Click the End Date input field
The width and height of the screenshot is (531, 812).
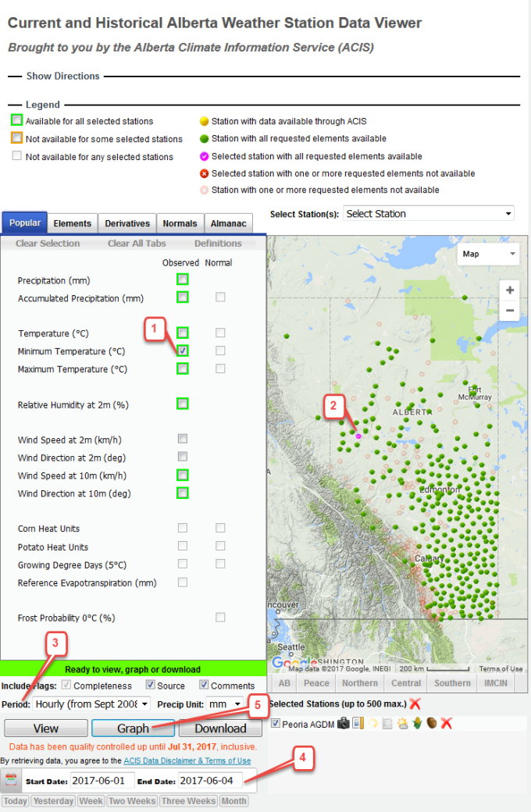(210, 781)
